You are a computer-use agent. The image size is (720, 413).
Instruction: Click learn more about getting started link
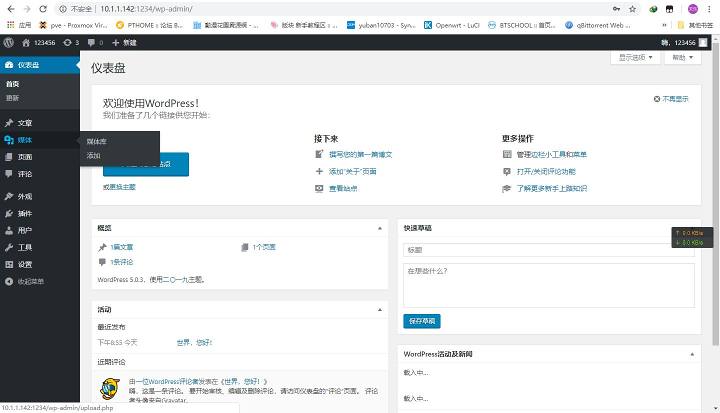tap(551, 188)
